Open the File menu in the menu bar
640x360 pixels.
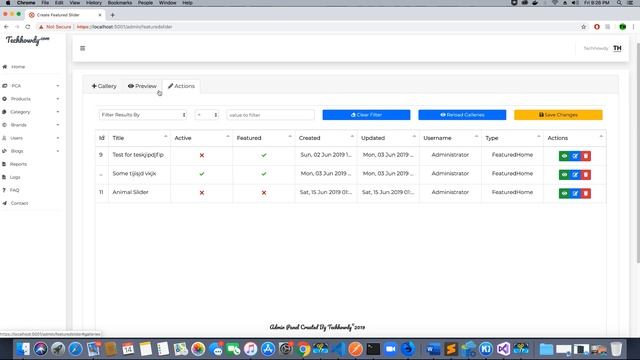45,3
